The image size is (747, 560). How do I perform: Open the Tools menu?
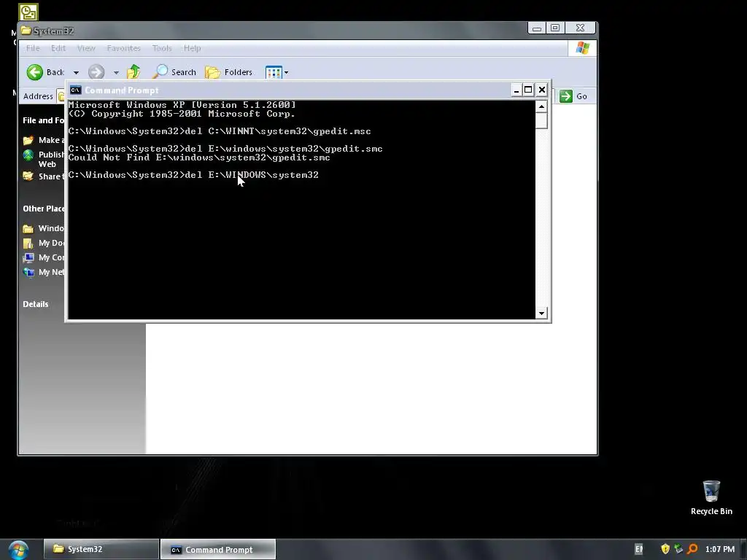pyautogui.click(x=162, y=48)
